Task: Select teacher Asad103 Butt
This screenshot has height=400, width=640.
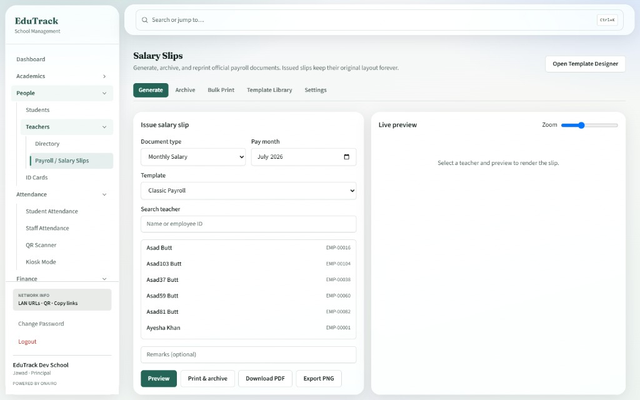Action: pyautogui.click(x=248, y=264)
